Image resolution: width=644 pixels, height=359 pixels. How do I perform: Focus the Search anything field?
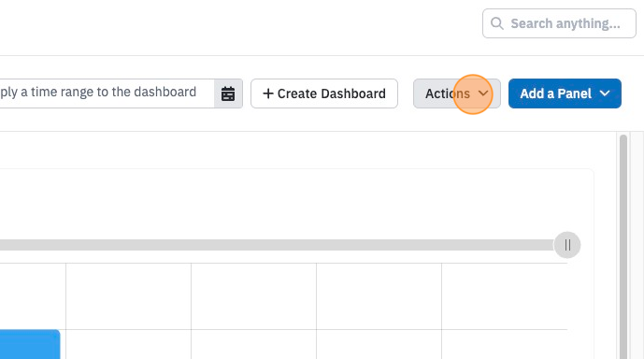pyautogui.click(x=559, y=23)
